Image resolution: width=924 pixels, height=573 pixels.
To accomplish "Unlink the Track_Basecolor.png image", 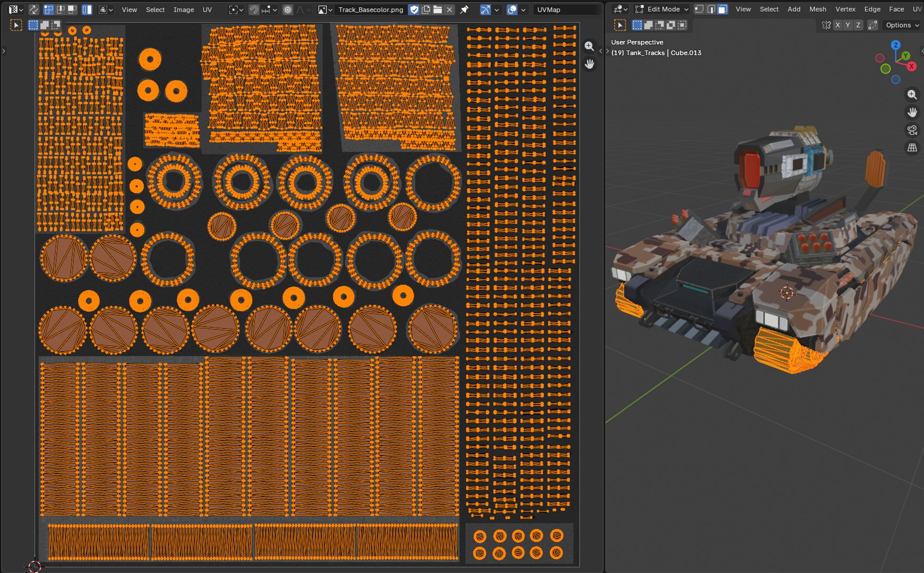I will tap(450, 10).
